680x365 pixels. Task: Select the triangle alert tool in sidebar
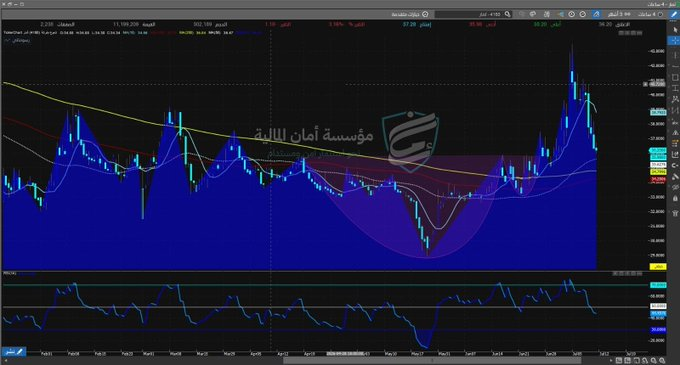coord(675,133)
